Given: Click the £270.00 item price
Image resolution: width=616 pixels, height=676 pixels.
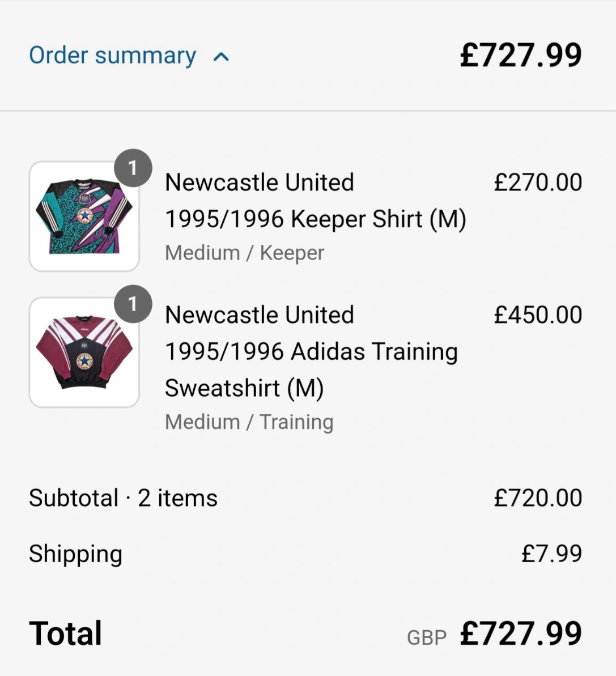Looking at the screenshot, I should (538, 182).
